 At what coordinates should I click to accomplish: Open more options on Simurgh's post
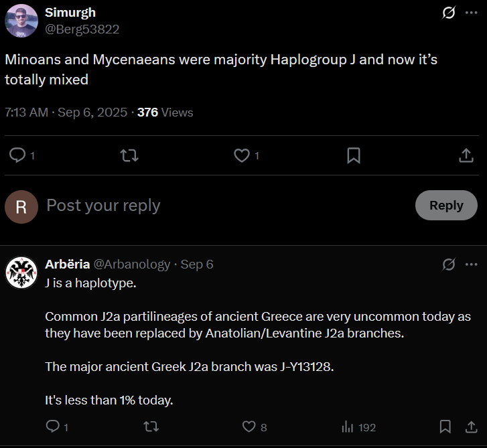471,13
